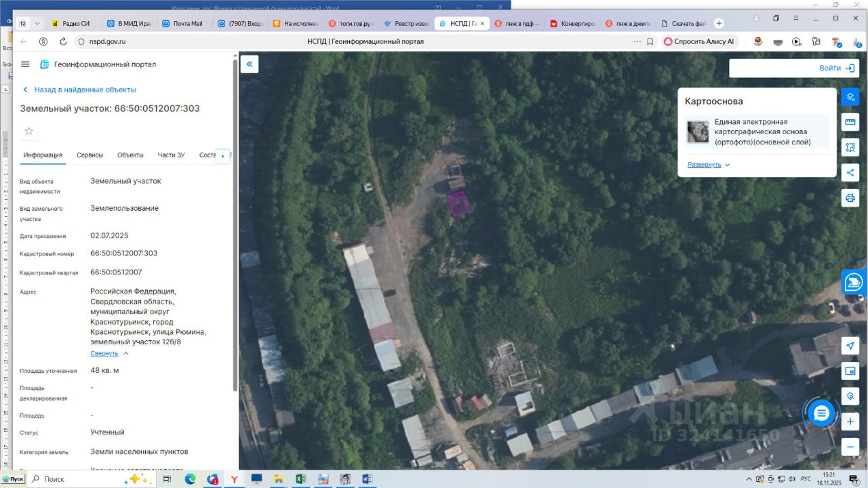Open the тоги.гов.ру browser tab
This screenshot has height=488, width=868.
[x=351, y=23]
